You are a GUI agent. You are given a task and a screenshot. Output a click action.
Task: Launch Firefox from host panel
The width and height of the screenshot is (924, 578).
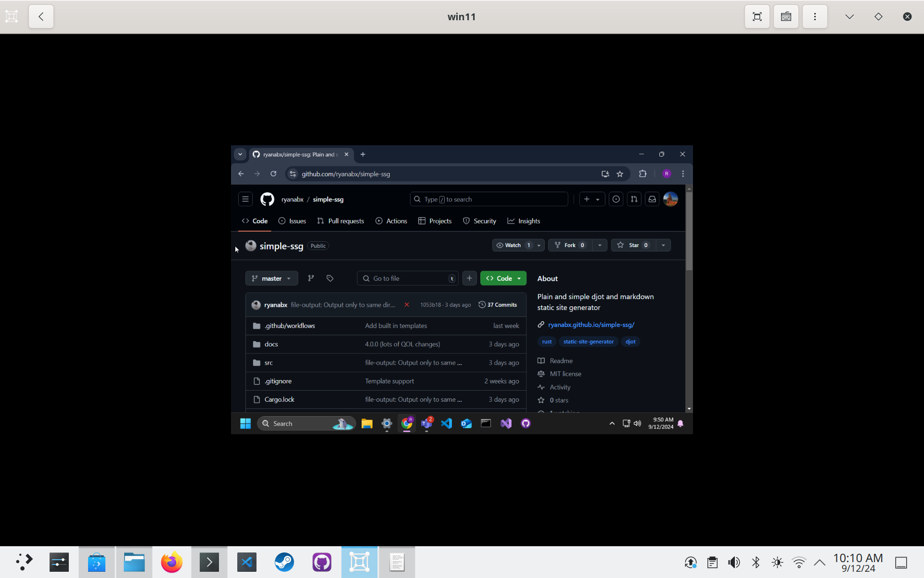pyautogui.click(x=172, y=562)
